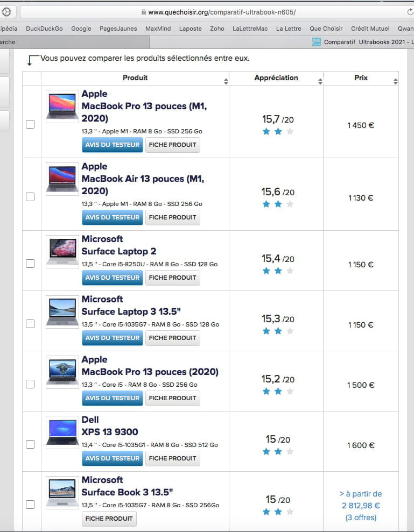Click the 15,2 /20 appreciation score

[x=278, y=379]
